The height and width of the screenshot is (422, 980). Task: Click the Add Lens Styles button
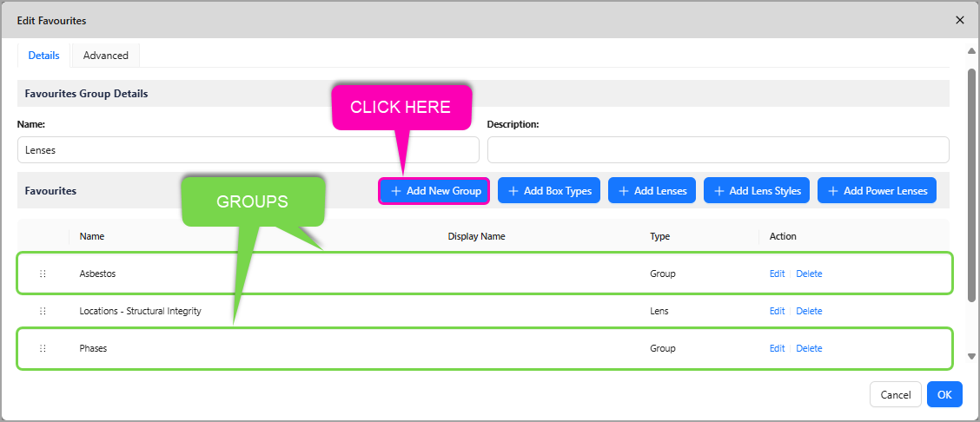tap(756, 191)
